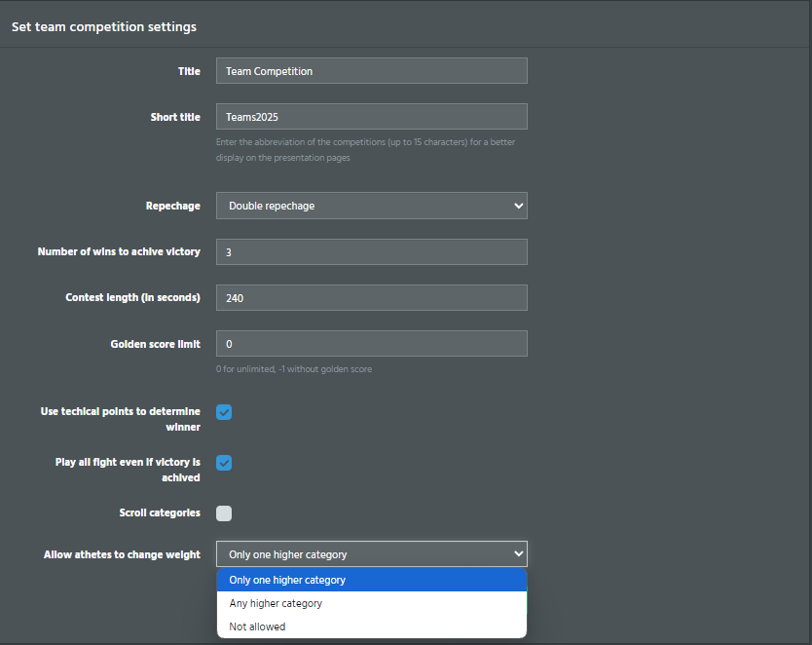Viewport: 812px width, 645px height.
Task: Click the Golden score limit field
Action: click(x=371, y=344)
